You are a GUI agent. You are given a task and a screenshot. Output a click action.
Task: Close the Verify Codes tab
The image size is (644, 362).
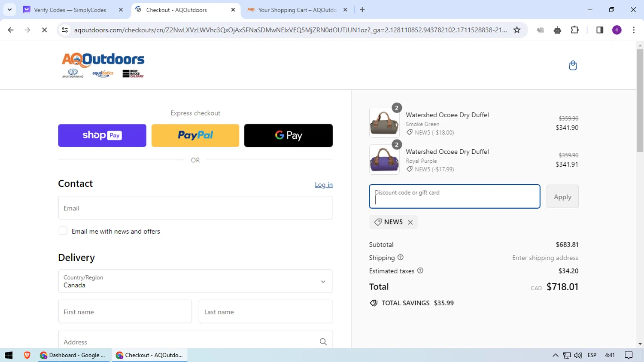(x=121, y=10)
